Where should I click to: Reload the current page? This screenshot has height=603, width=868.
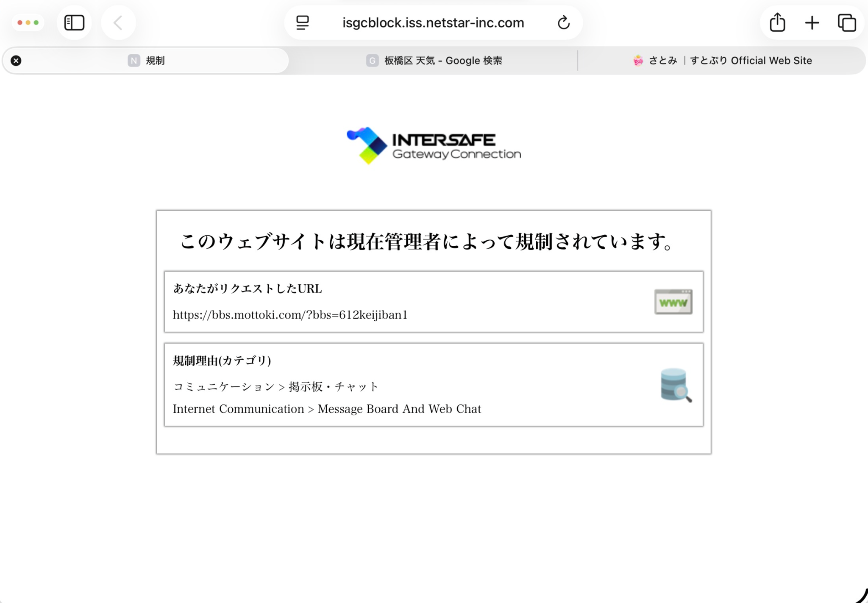click(563, 22)
